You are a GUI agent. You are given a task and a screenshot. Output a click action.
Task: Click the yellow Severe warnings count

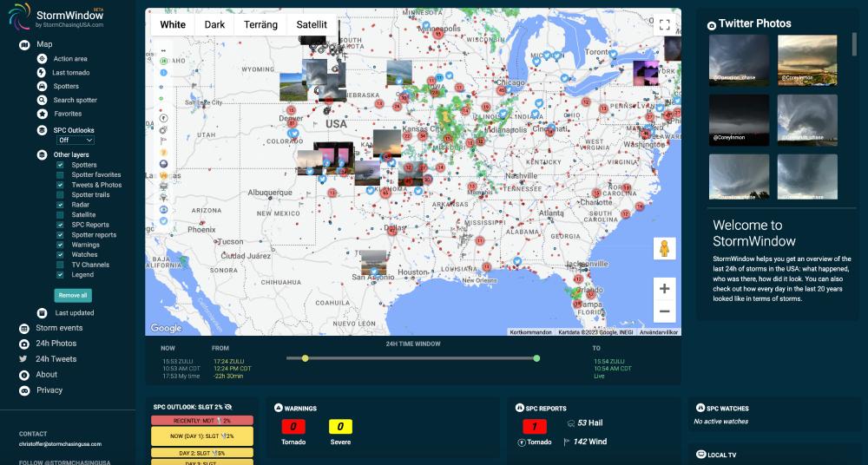click(340, 427)
